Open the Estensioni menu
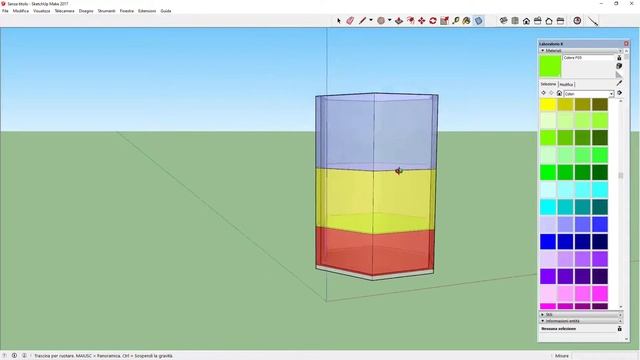Screen dimensions: 640x360 (147, 11)
